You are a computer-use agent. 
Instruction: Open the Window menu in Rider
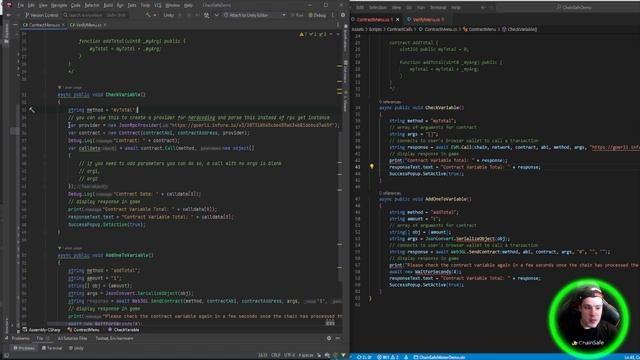click(x=173, y=6)
